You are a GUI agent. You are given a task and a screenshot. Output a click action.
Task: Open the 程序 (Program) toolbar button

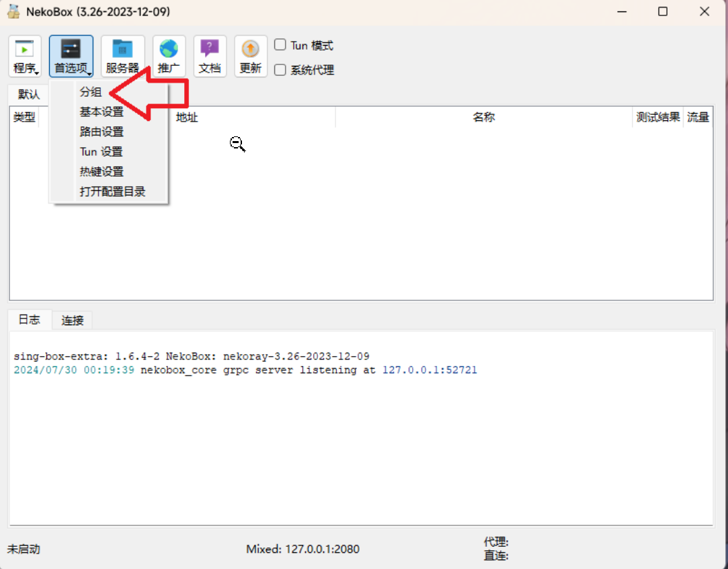coord(25,56)
